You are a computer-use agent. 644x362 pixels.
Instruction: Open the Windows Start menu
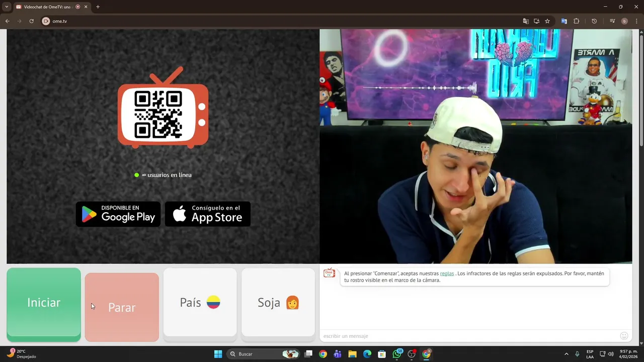(218, 354)
